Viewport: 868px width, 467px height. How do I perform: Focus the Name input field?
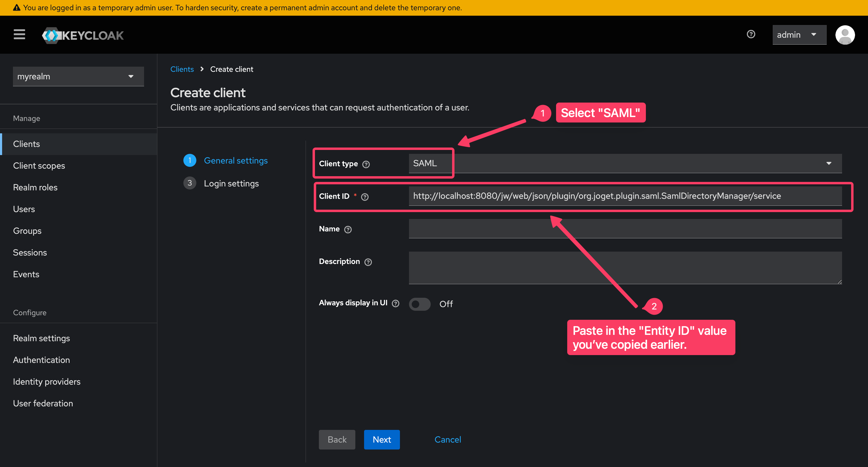pyautogui.click(x=625, y=229)
